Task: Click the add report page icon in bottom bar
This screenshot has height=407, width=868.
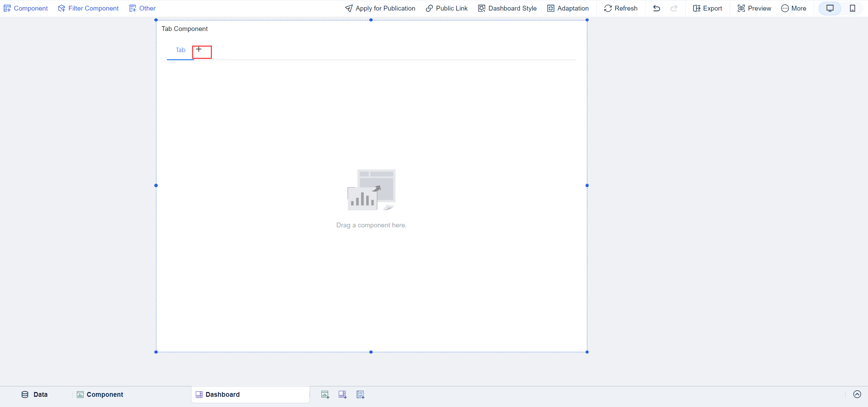Action: pyautogui.click(x=360, y=394)
